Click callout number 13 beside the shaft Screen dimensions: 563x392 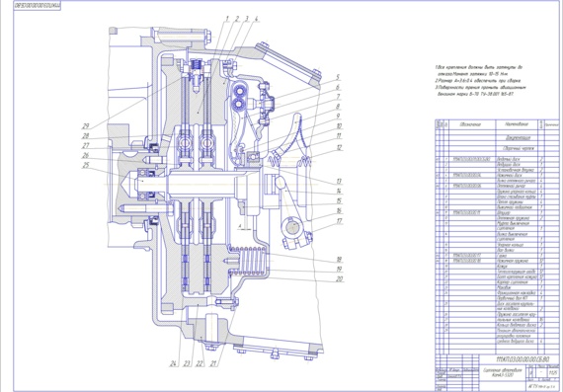pos(339,181)
